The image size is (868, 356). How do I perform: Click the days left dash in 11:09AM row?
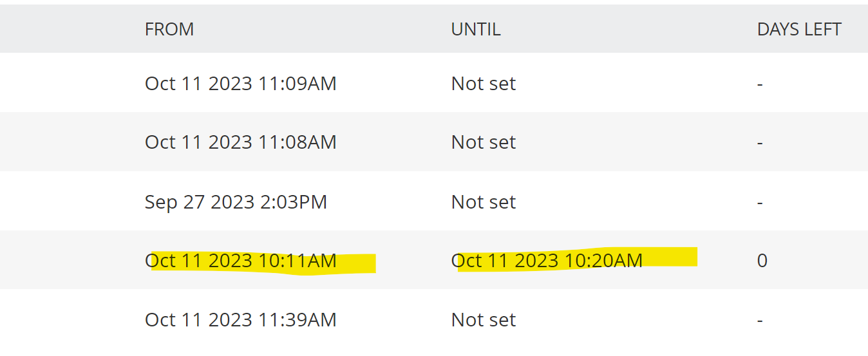[760, 84]
